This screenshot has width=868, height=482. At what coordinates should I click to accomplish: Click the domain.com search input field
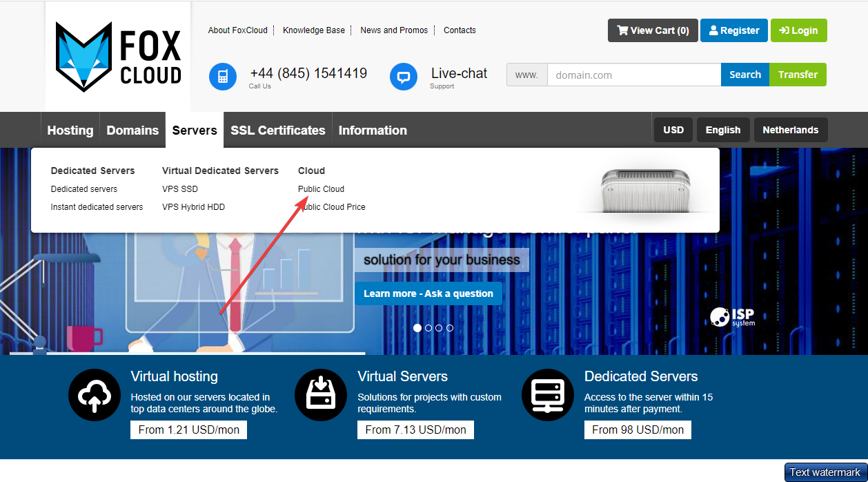coord(633,75)
